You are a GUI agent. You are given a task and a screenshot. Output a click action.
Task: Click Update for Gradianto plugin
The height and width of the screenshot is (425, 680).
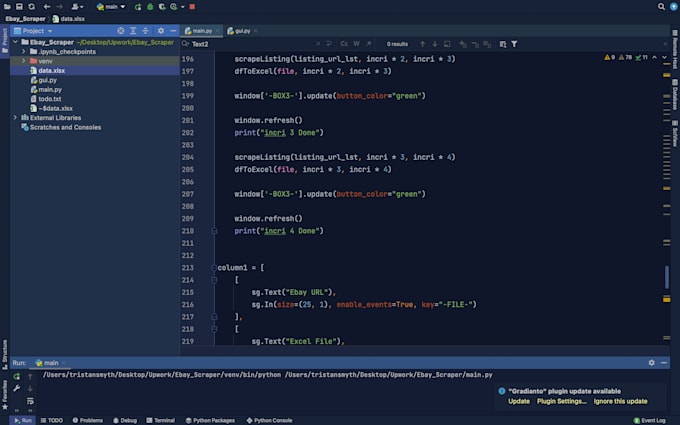point(519,401)
